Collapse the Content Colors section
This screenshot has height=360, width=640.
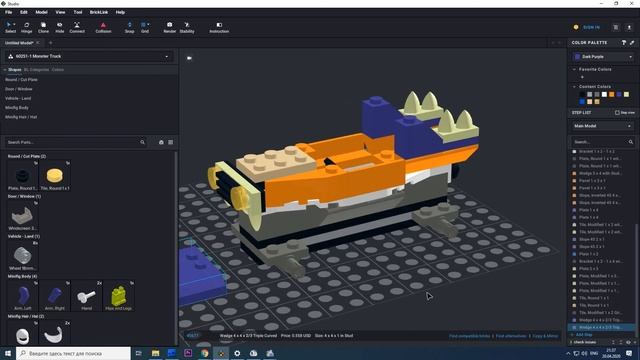coord(574,87)
